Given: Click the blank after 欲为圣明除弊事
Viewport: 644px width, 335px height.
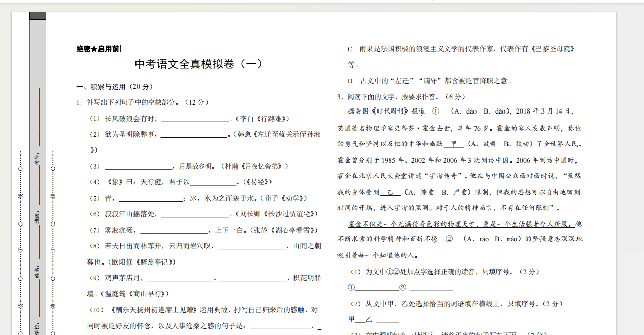Looking at the screenshot, I should pyautogui.click(x=195, y=135).
